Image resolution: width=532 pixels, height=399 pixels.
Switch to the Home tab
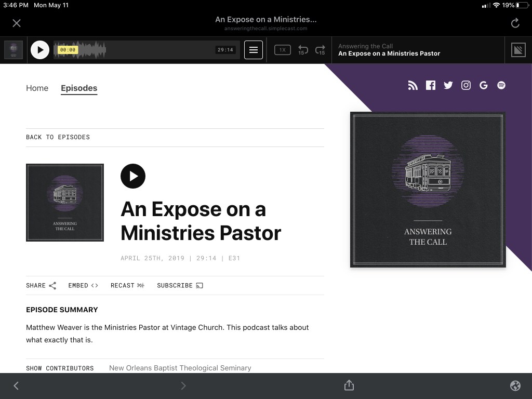click(37, 88)
